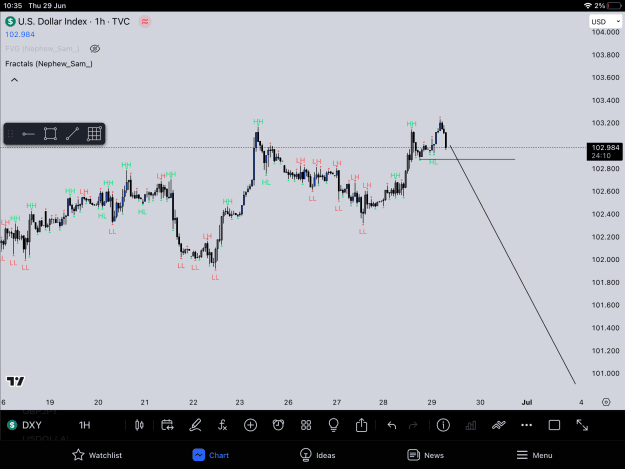Select the grid tool in floating toolbar
The width and height of the screenshot is (625, 469).
pyautogui.click(x=94, y=134)
